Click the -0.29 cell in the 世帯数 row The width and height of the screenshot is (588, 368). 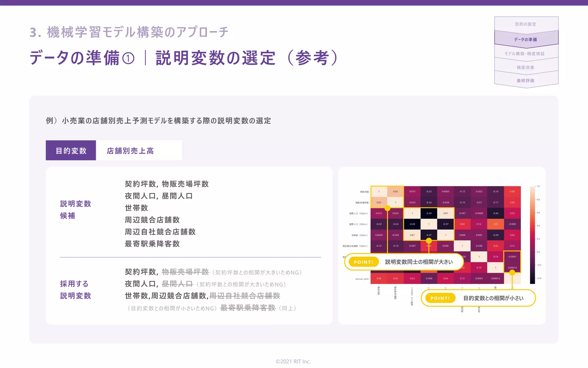click(496, 235)
